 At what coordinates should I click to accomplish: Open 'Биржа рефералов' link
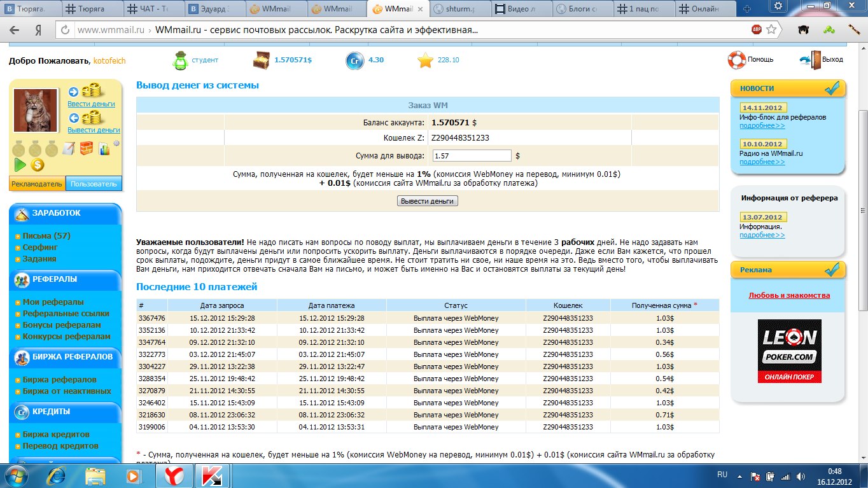[60, 379]
